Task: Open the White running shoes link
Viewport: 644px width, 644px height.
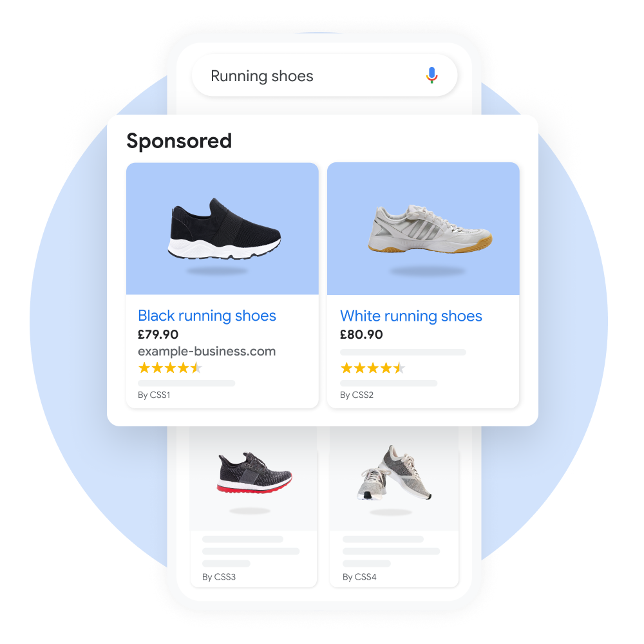Action: tap(411, 316)
